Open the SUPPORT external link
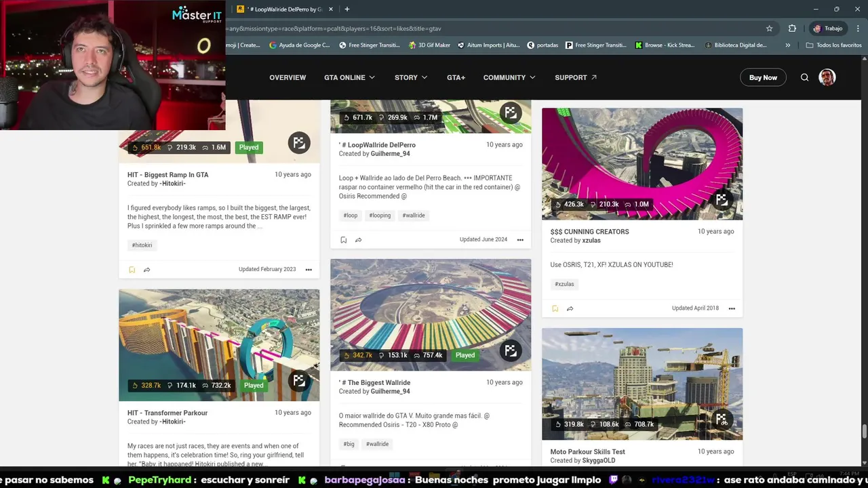The height and width of the screenshot is (488, 868). (576, 77)
